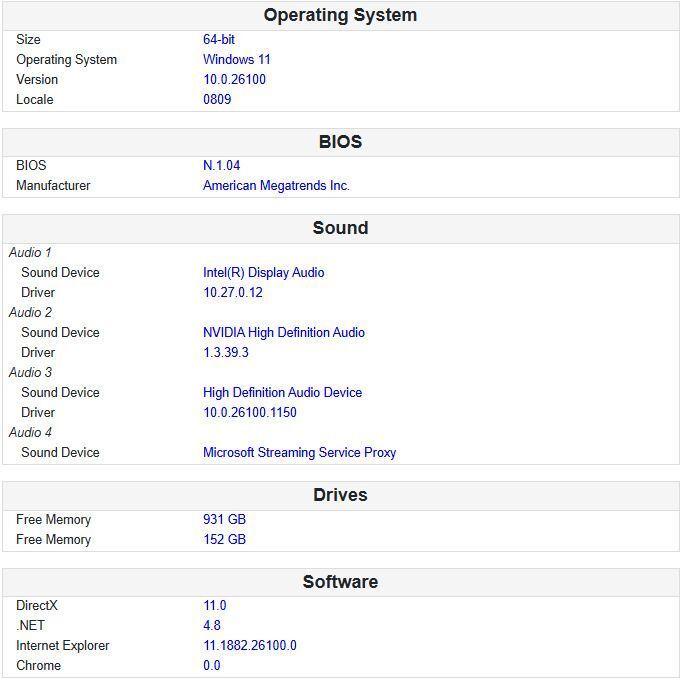Image resolution: width=682 pixels, height=679 pixels.
Task: Select the "Manufacturer" row label
Action: click(x=53, y=186)
